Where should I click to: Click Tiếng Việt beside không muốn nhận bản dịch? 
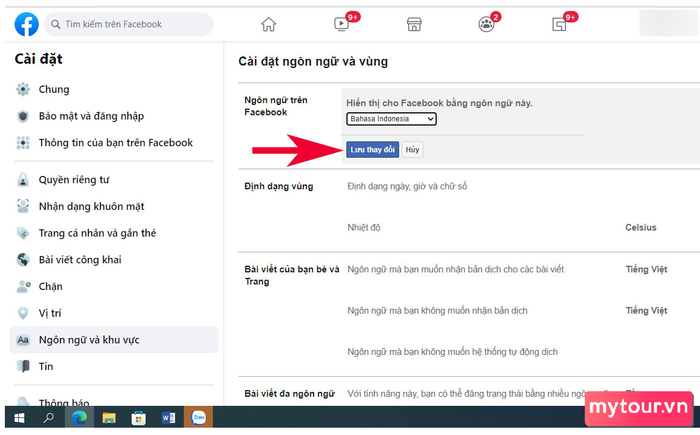[646, 310]
